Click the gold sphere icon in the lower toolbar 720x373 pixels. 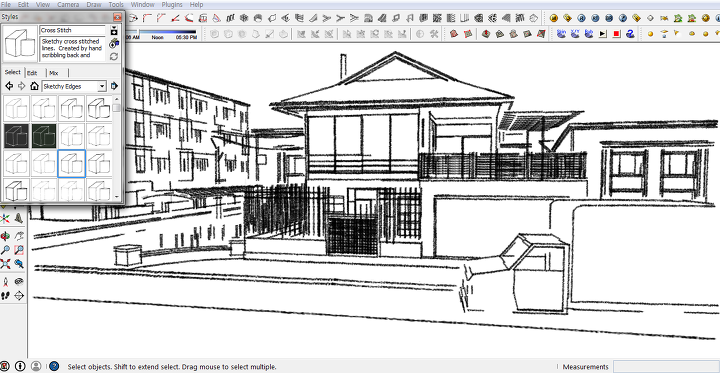pos(650,34)
